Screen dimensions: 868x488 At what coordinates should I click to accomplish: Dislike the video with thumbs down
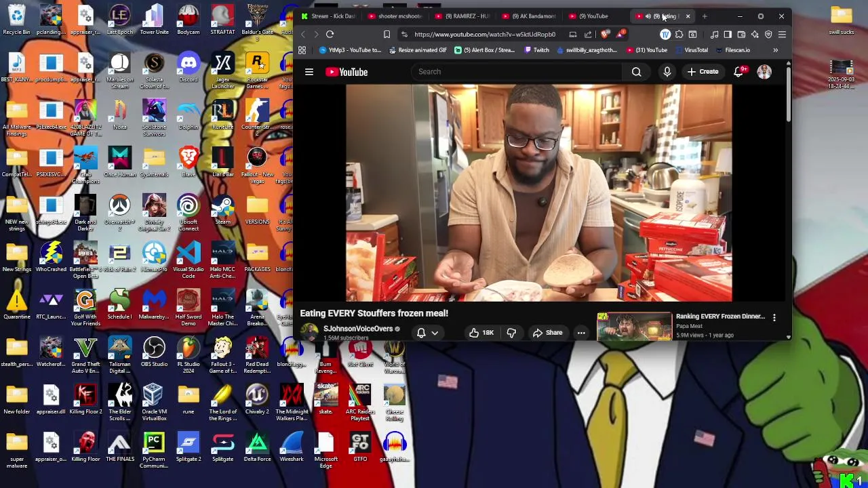511,333
